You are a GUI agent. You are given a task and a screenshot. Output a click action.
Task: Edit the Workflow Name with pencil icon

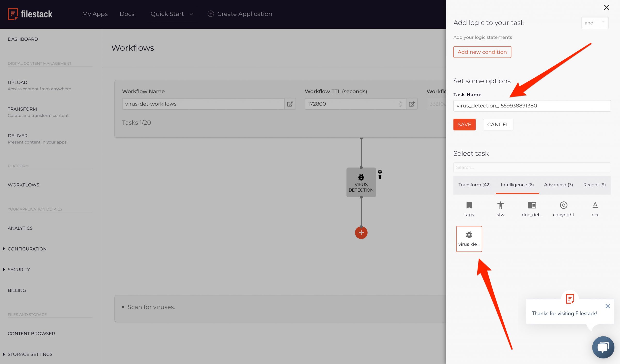coord(290,104)
